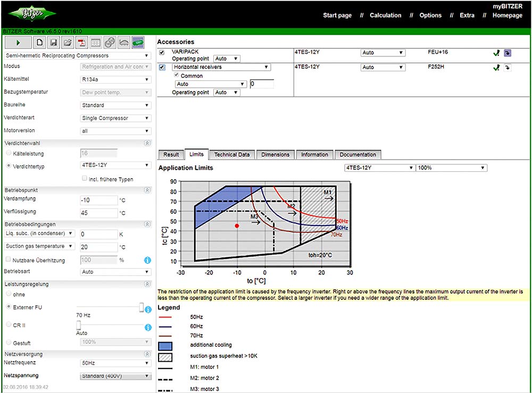Open the Kältemittel R134a dropdown
This screenshot has height=393, width=532.
point(115,79)
